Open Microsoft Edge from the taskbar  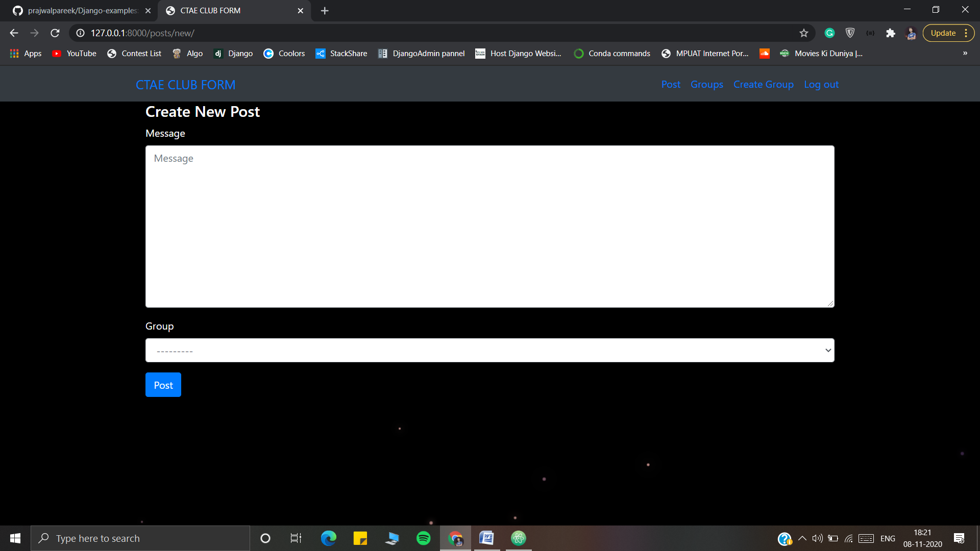click(328, 538)
